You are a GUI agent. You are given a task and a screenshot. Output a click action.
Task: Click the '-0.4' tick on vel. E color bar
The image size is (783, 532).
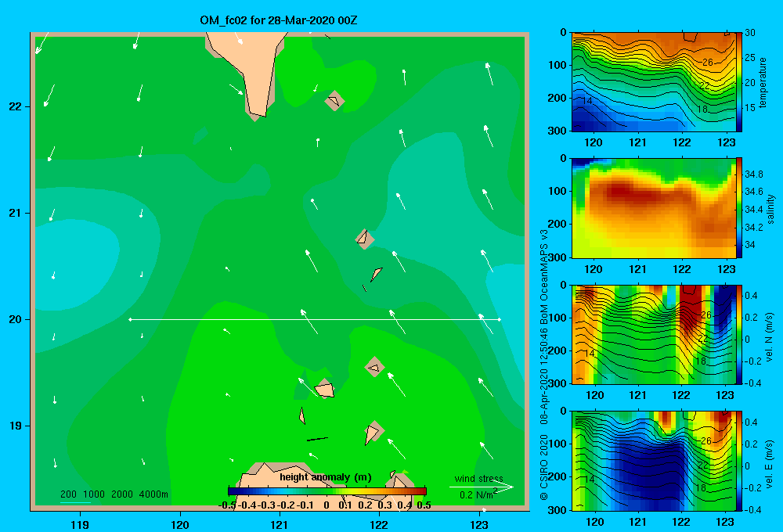pyautogui.click(x=753, y=509)
